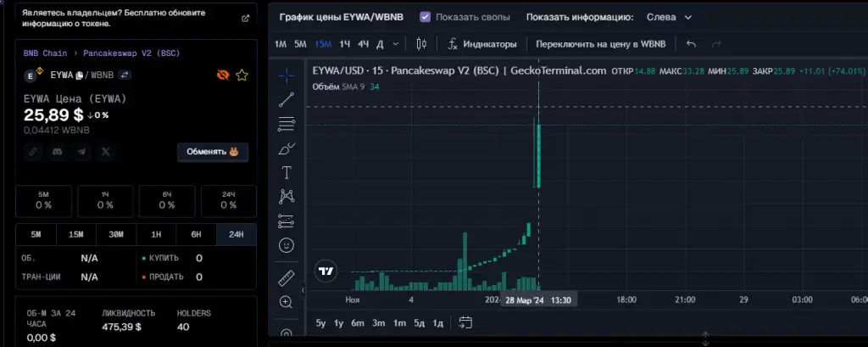
Task: Expand the chart interval dropdown arrow
Action: [395, 44]
